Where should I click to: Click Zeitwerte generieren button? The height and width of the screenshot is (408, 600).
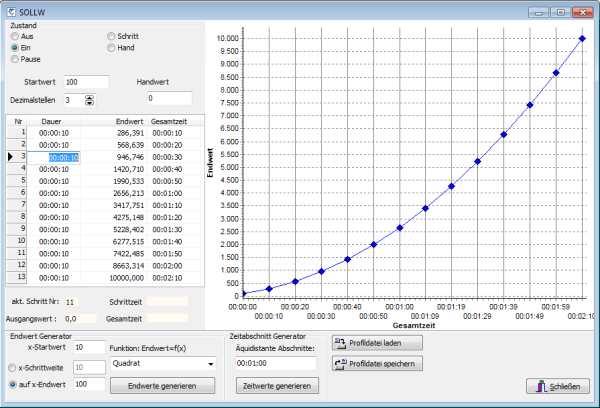(x=277, y=386)
